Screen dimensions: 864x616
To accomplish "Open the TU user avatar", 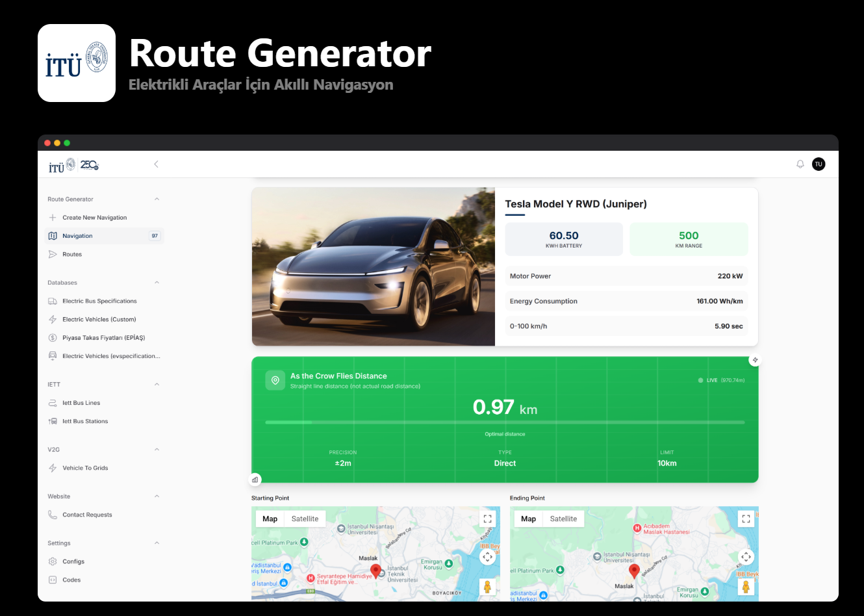I will [x=819, y=164].
